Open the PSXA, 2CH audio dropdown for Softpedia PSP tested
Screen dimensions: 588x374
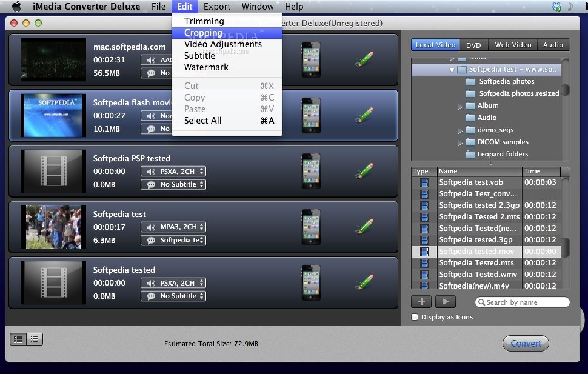point(173,172)
